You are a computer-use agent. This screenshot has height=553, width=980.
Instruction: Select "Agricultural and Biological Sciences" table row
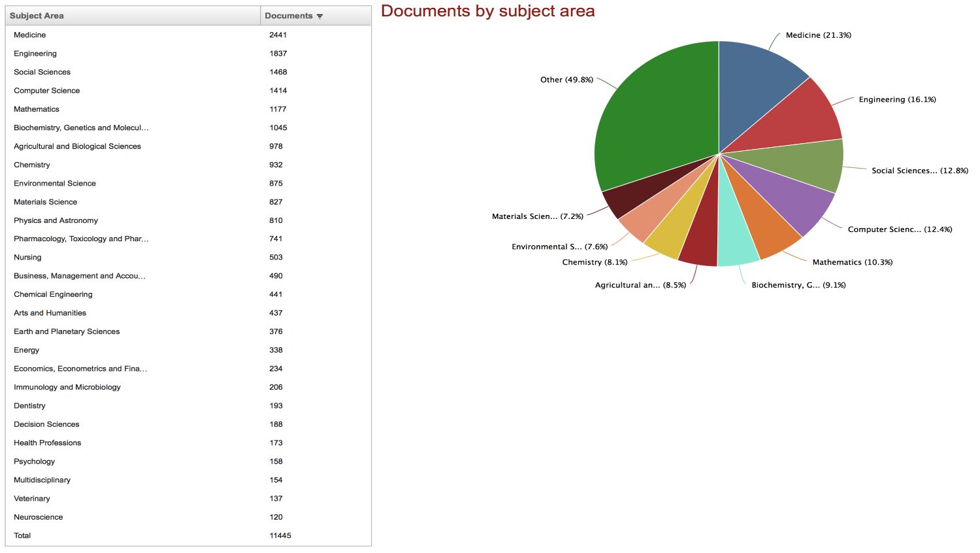(x=77, y=146)
